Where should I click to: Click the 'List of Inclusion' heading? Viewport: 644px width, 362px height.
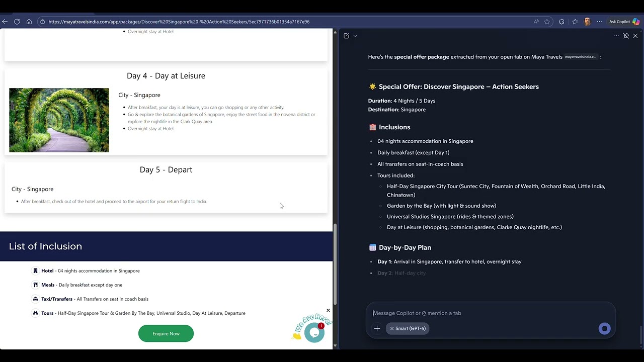(x=45, y=246)
